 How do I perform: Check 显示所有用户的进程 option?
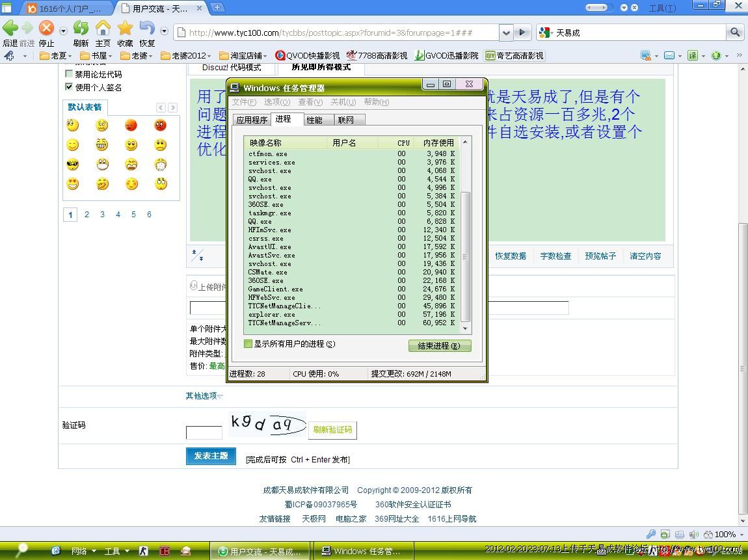coord(248,344)
